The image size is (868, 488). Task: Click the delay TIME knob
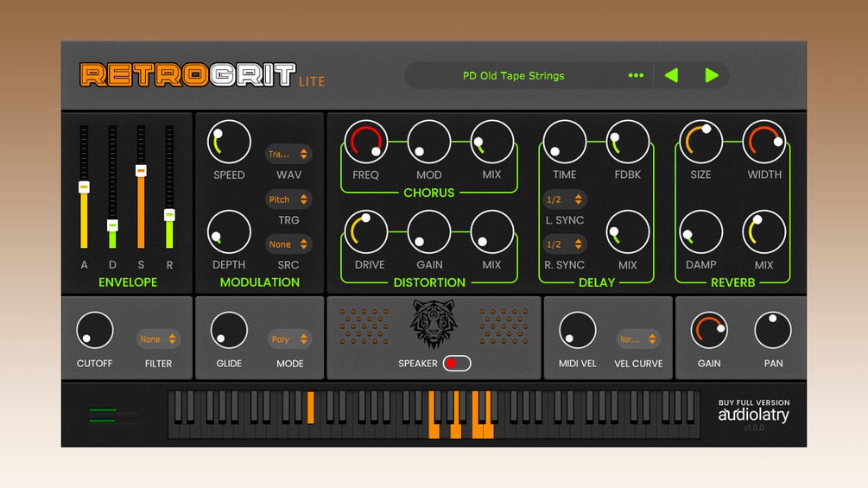click(565, 142)
